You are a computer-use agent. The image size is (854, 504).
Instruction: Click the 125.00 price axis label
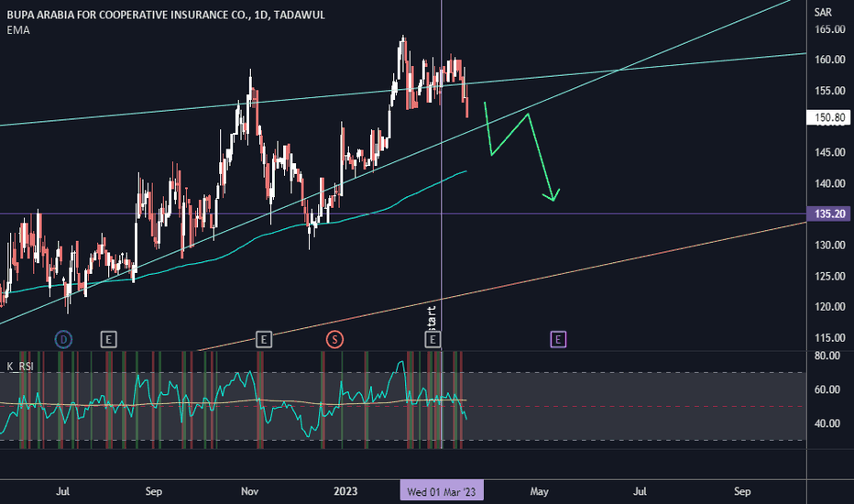point(830,276)
